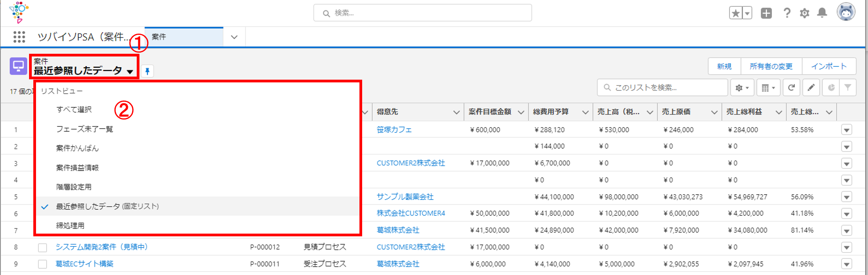Open row actions menu for row 9
The height and width of the screenshot is (275, 868).
tap(847, 264)
